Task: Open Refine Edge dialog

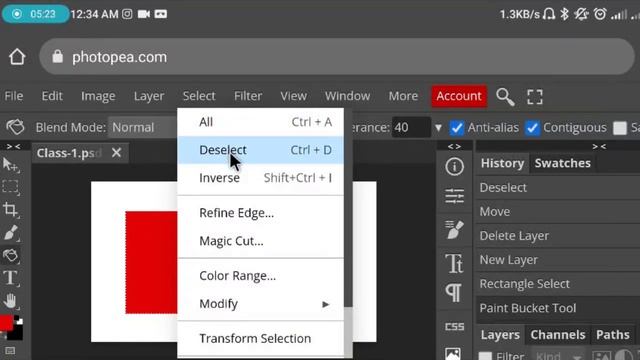Action: (260, 213)
